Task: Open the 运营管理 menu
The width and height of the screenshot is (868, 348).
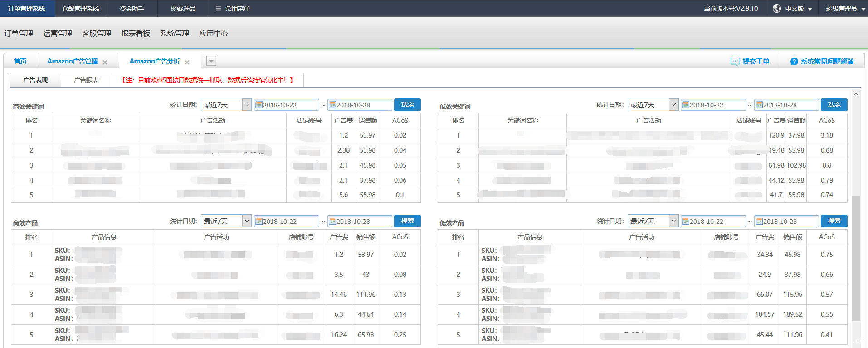Action: click(58, 34)
